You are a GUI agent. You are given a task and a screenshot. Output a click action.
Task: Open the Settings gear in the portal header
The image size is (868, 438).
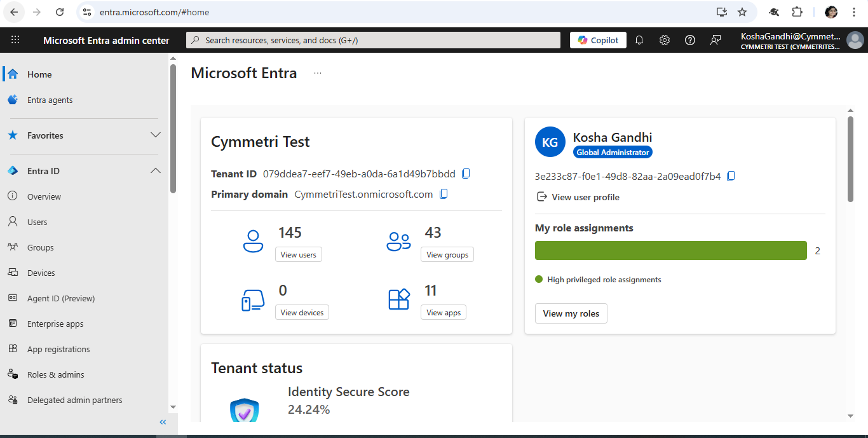tap(665, 40)
